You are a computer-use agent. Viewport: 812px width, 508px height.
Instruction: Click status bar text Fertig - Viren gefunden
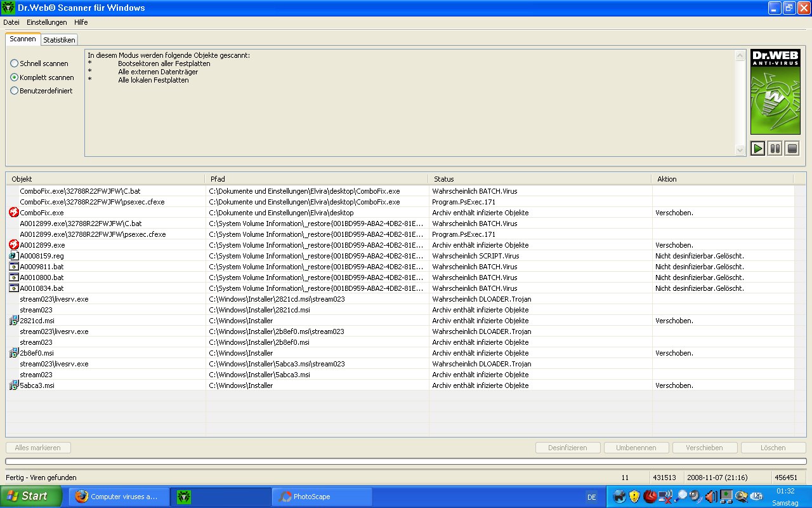41,478
